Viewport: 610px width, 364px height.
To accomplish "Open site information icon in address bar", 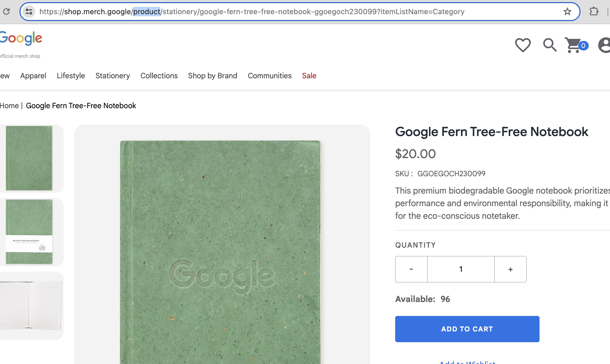I will [29, 12].
